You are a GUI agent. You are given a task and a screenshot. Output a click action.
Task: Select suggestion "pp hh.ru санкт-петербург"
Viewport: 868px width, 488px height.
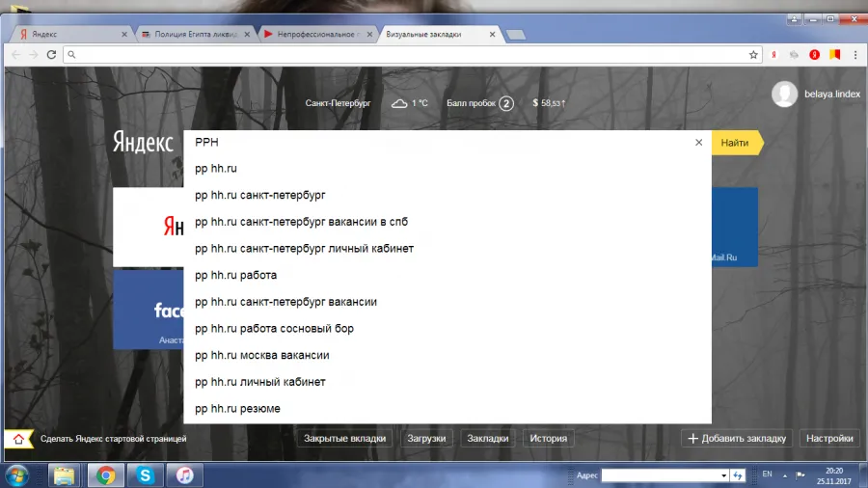coord(448,196)
